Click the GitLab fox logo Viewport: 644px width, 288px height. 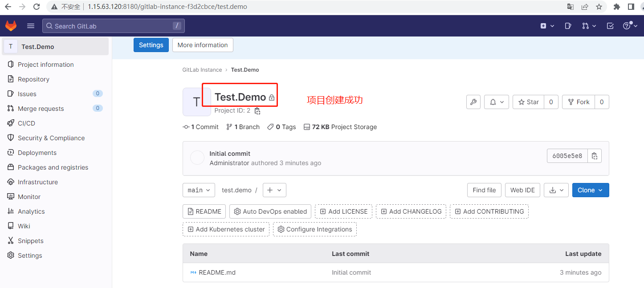11,26
